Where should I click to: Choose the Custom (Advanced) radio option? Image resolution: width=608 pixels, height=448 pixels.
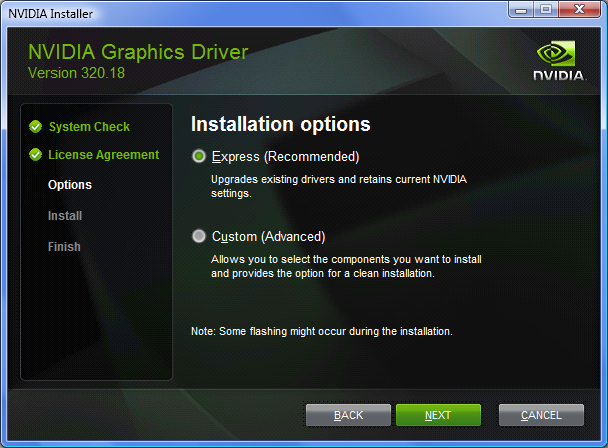point(199,236)
